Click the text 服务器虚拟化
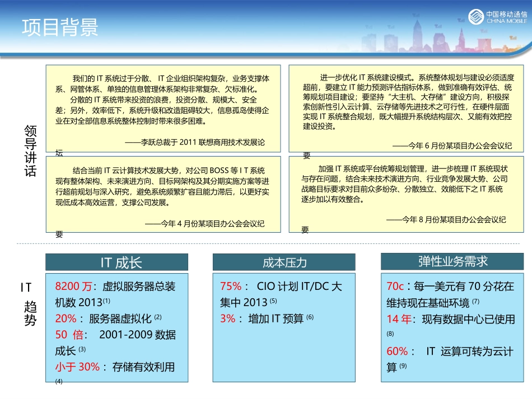The image size is (532, 399). click(x=120, y=318)
